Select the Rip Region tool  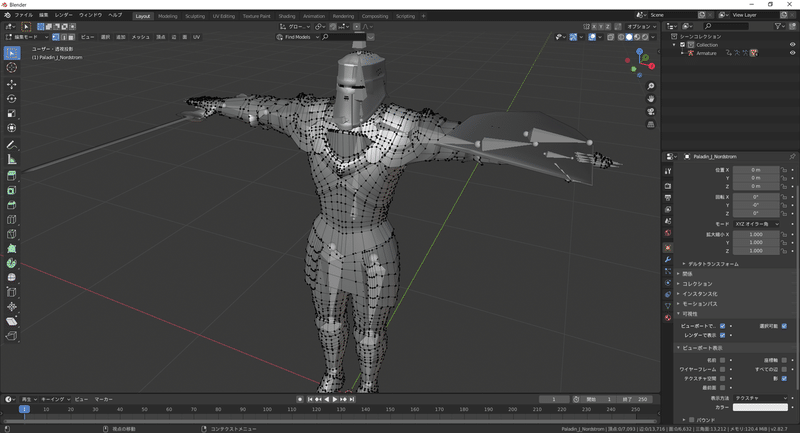[x=12, y=336]
